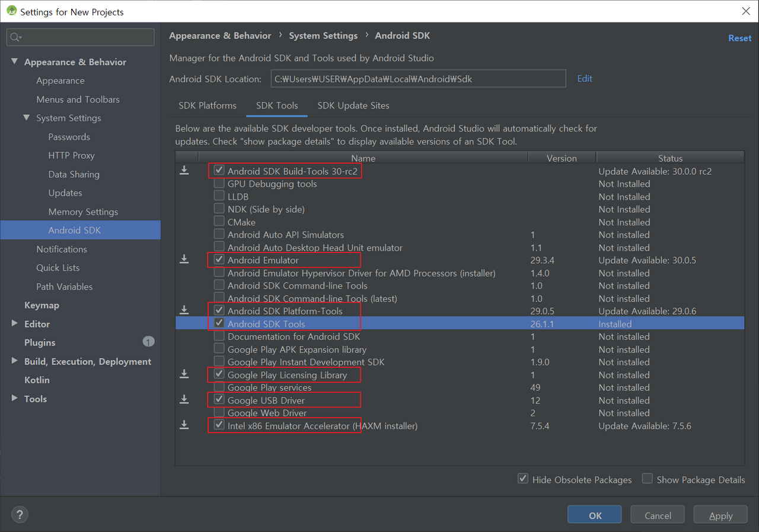Collapse the Appearance & Behavior section

point(15,62)
